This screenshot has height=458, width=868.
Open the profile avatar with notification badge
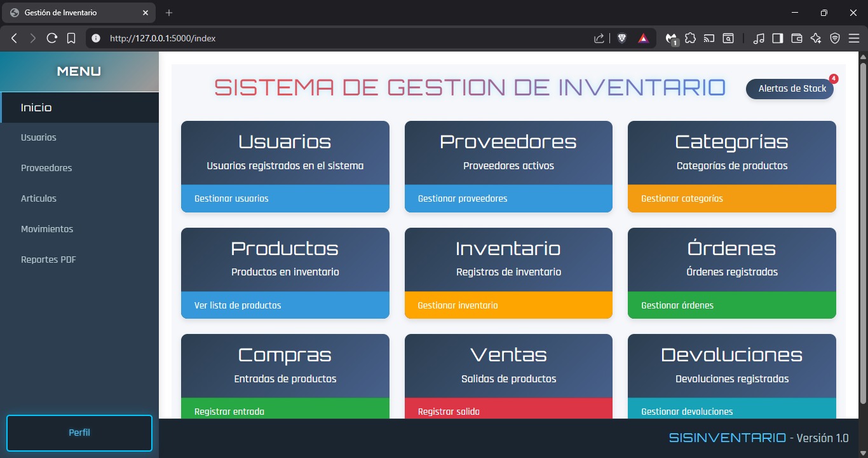tap(670, 38)
